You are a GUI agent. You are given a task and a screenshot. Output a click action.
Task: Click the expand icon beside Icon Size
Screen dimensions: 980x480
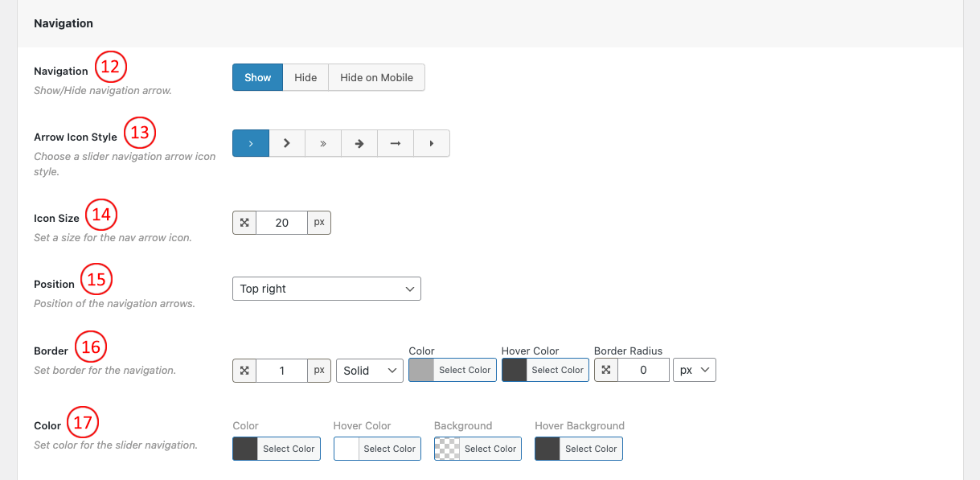pyautogui.click(x=244, y=223)
